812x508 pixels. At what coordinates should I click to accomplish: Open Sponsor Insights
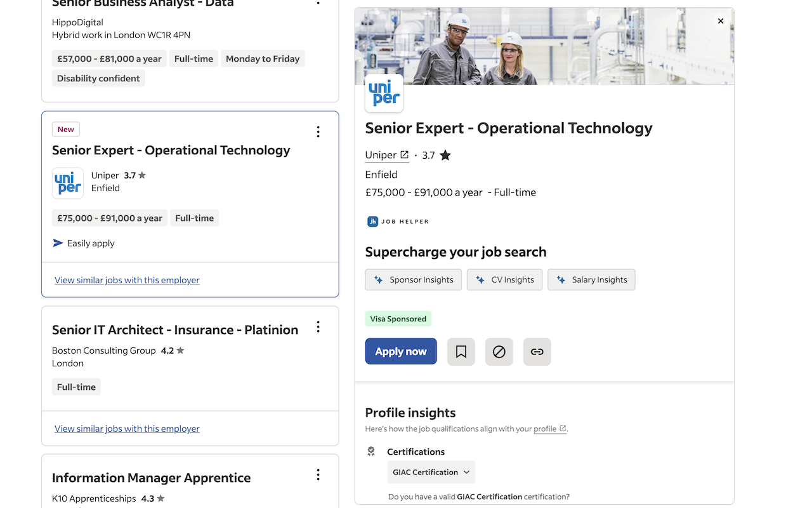[414, 280]
